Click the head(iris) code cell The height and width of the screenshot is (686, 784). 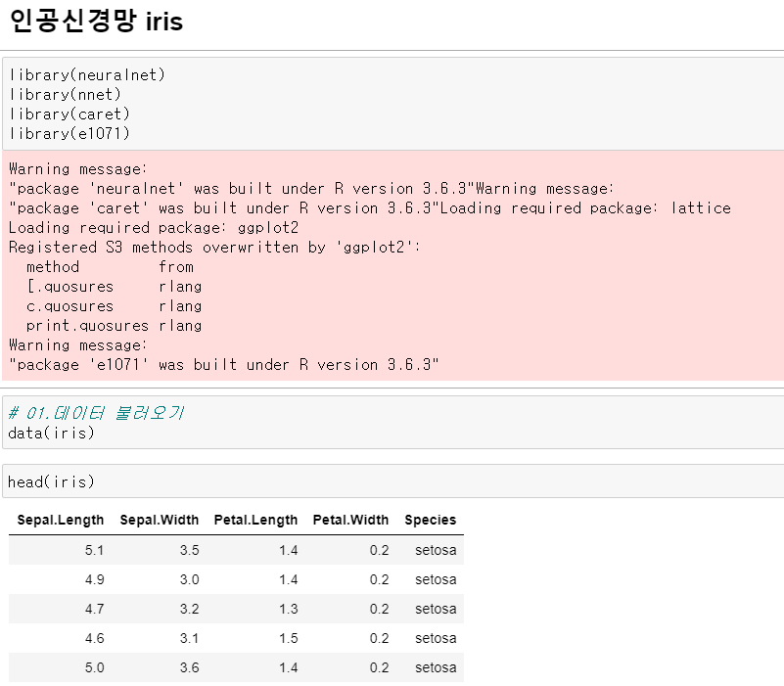pyautogui.click(x=393, y=481)
